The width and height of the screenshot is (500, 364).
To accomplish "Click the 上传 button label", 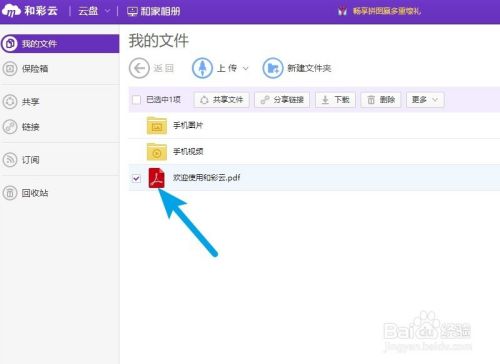I will pyautogui.click(x=227, y=68).
